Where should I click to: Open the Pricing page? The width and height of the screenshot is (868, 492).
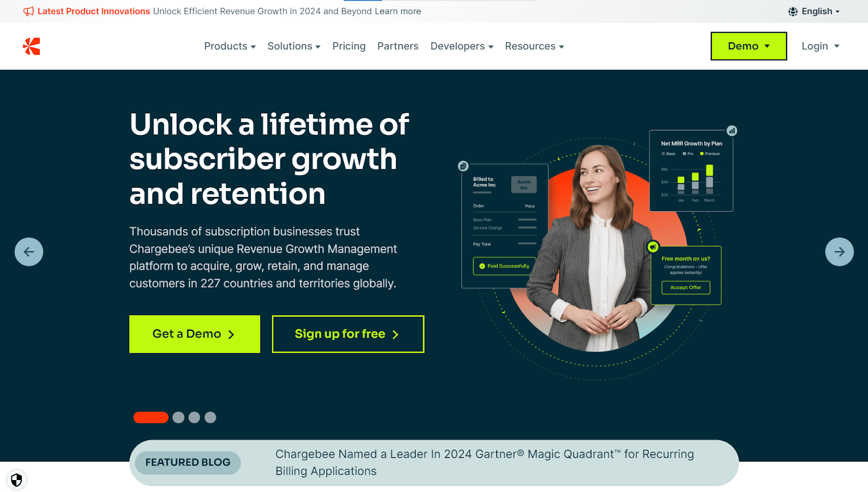tap(349, 46)
